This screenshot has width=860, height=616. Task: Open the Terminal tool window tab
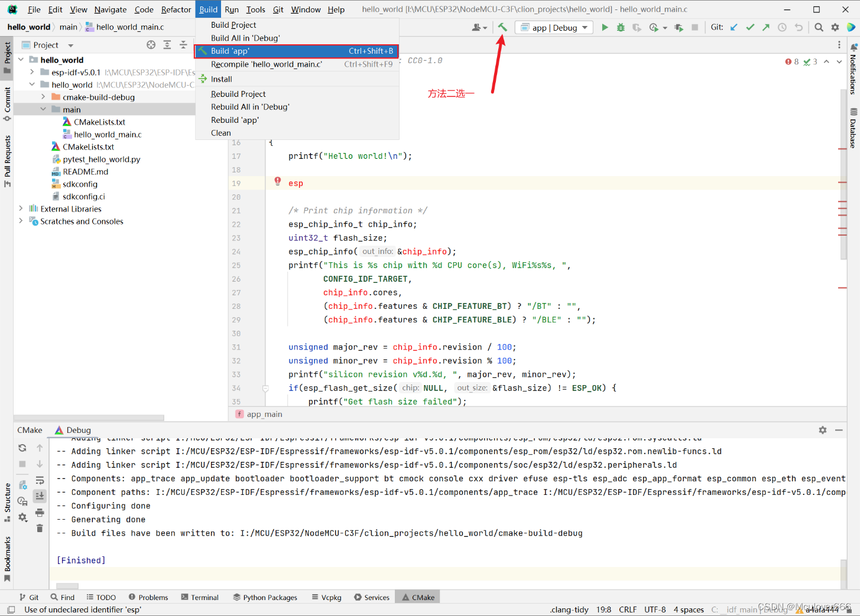pyautogui.click(x=200, y=597)
